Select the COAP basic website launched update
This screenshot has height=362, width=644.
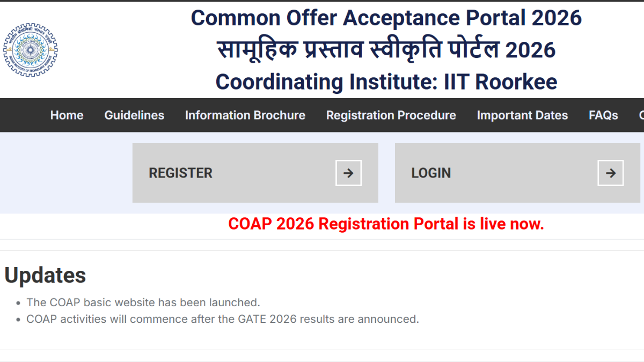pos(143,302)
